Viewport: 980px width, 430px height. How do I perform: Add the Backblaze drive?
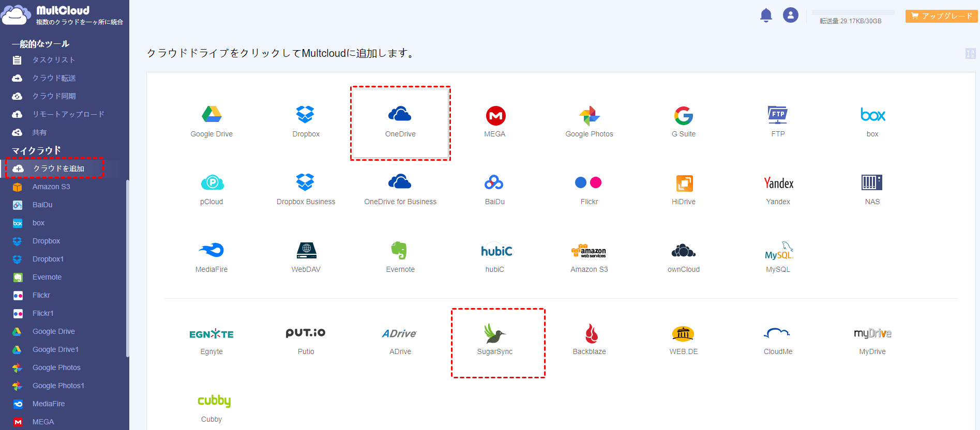(x=589, y=340)
